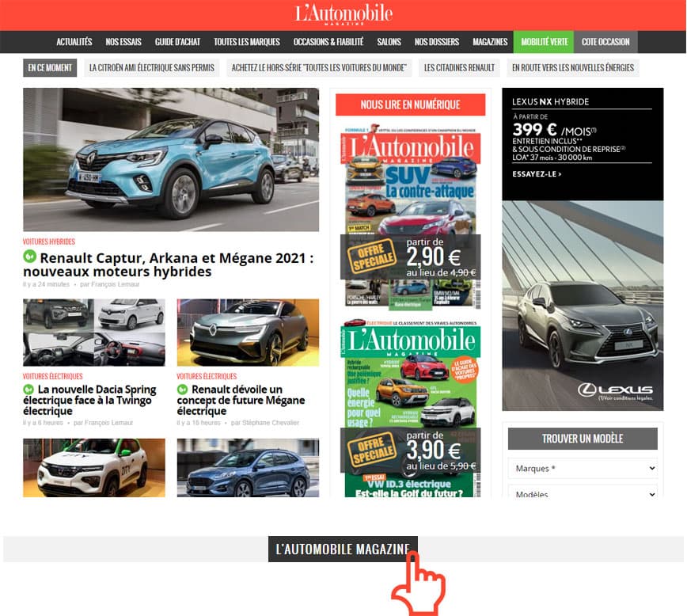Viewport: 687px width, 616px height.
Task: Click the L'Automobile Magazine caption label
Action: coord(343,549)
